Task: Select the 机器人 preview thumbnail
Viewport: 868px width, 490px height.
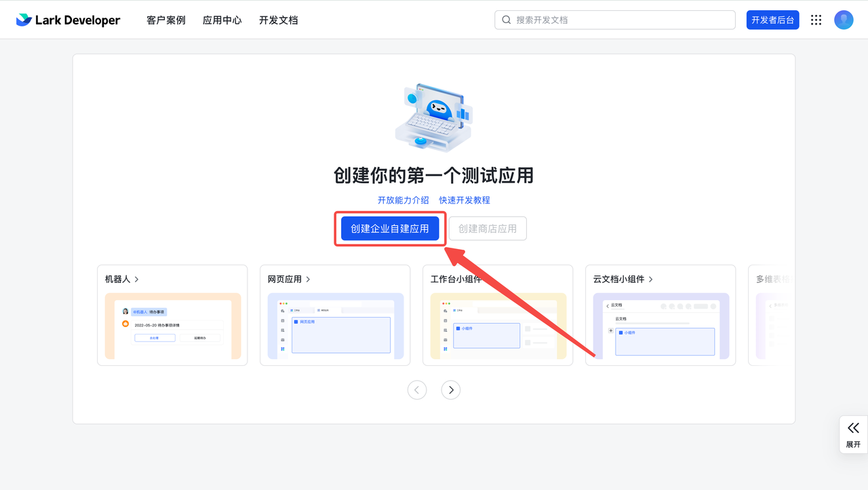Action: tap(173, 326)
